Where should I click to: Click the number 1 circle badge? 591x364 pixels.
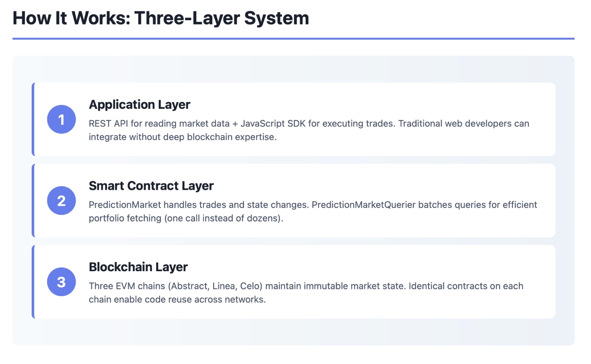point(61,119)
